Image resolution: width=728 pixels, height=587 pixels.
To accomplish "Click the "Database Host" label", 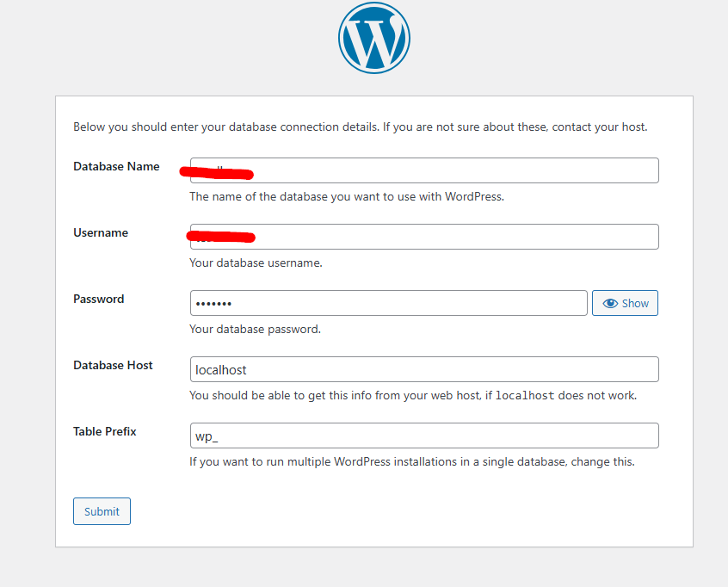I will (113, 365).
